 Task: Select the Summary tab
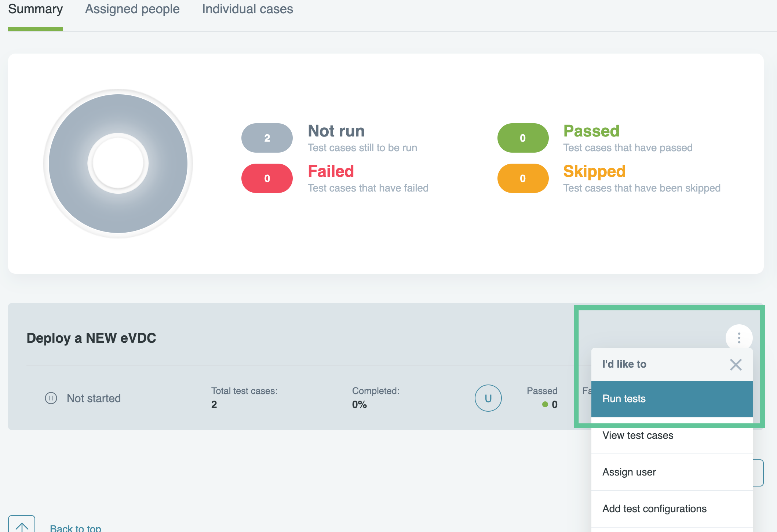pyautogui.click(x=35, y=9)
